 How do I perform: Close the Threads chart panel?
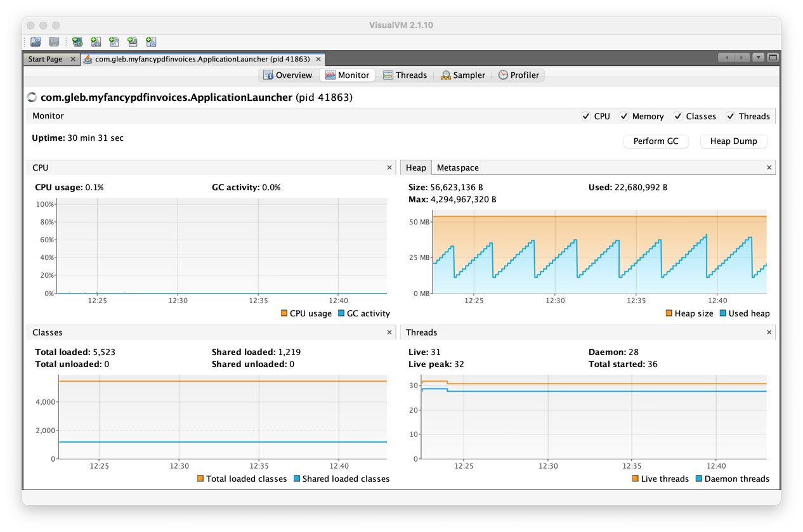769,332
